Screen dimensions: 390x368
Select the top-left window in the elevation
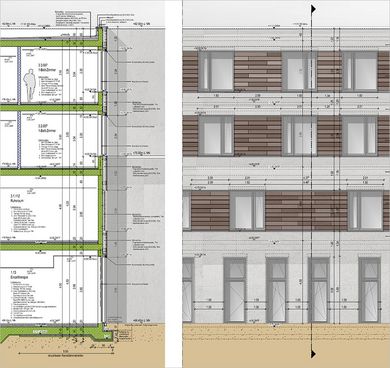click(216, 71)
